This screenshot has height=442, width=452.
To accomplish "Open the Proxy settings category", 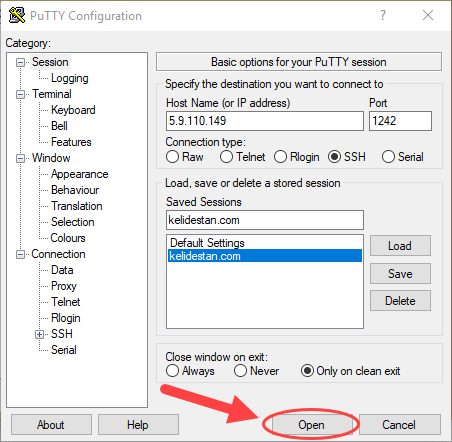I will pyautogui.click(x=64, y=286).
